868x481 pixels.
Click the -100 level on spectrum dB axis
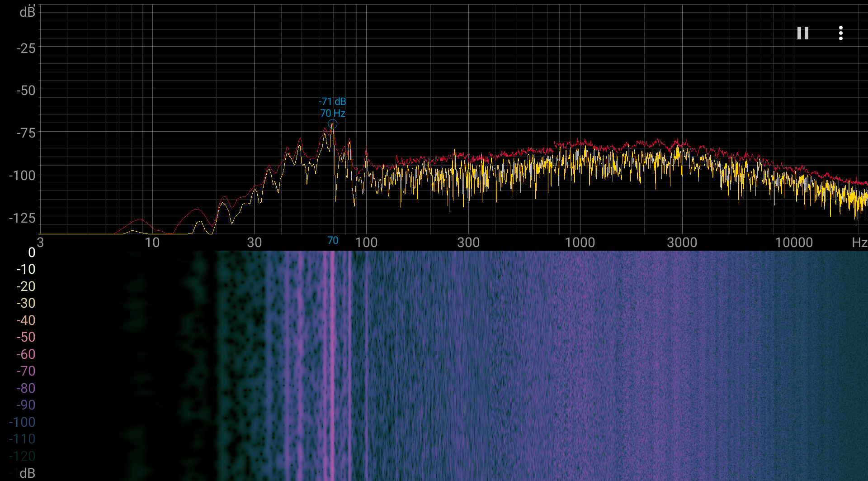coord(22,175)
